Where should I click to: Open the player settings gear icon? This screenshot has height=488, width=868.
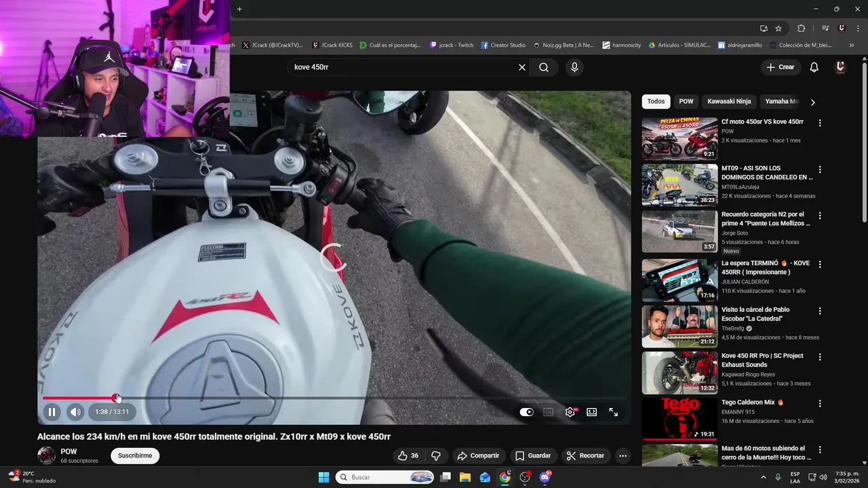pyautogui.click(x=570, y=412)
